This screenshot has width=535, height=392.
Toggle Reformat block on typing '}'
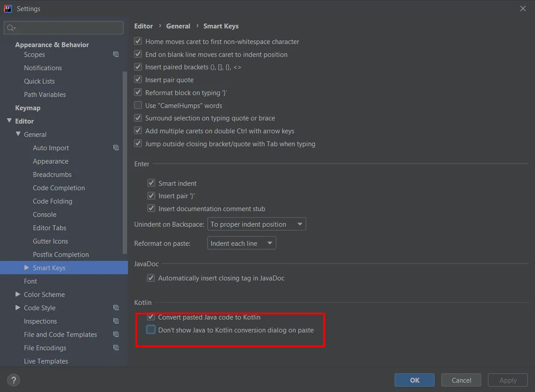click(x=138, y=93)
